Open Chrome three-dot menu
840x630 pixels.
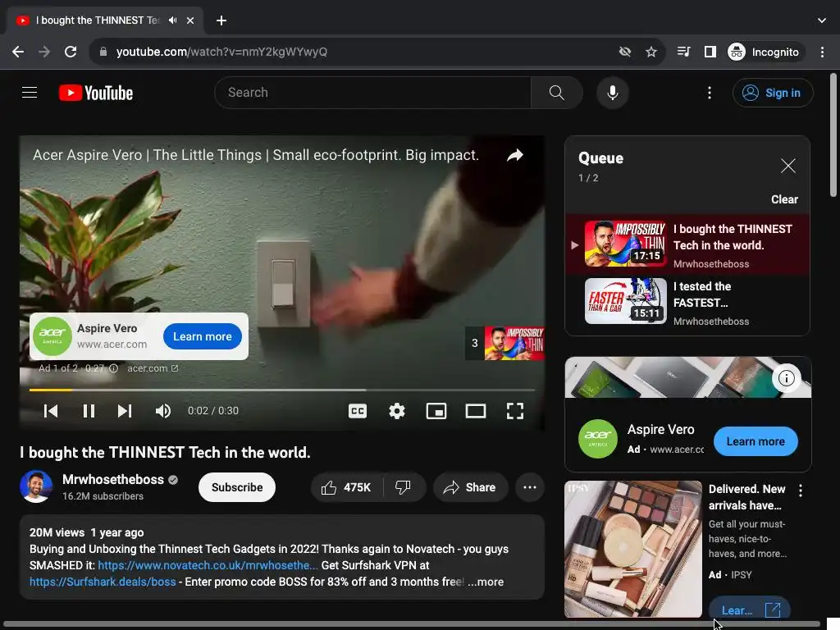click(x=822, y=52)
